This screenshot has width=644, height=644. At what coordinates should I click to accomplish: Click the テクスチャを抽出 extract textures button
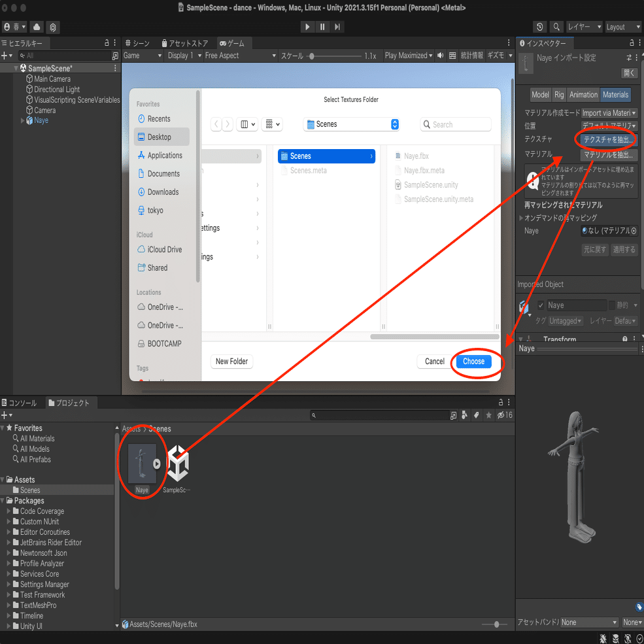point(608,140)
